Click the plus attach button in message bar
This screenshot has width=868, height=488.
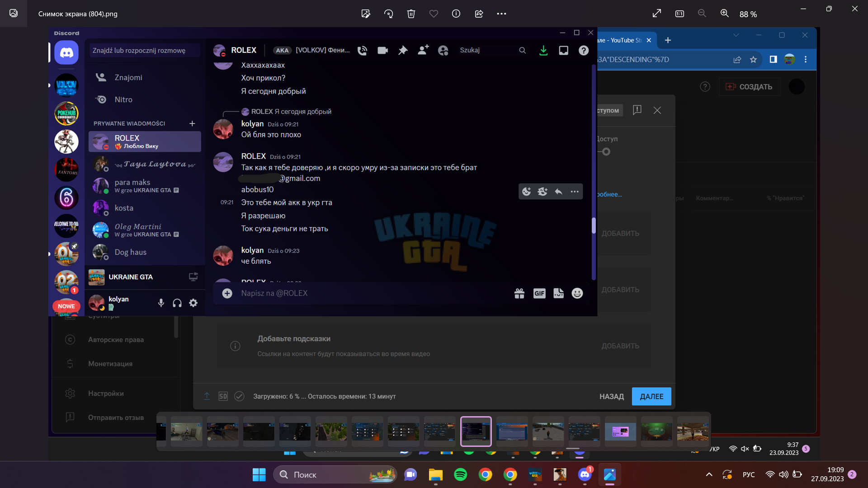point(227,294)
